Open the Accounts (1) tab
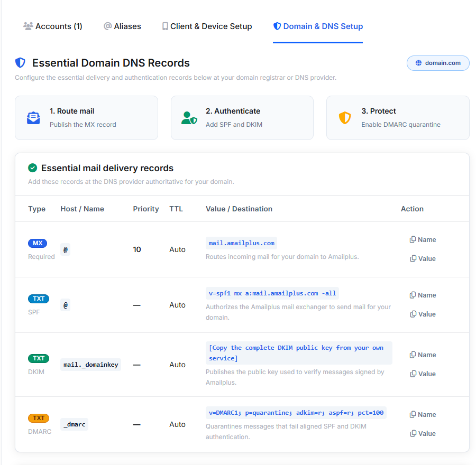This screenshot has height=465, width=476. (x=53, y=26)
